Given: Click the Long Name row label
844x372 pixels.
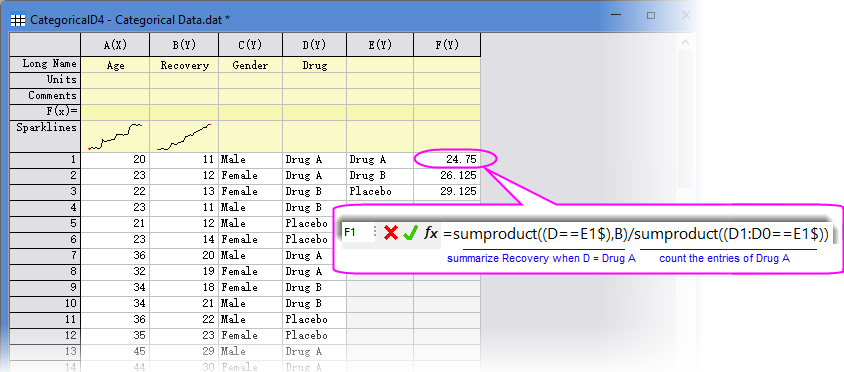Looking at the screenshot, I should [45, 64].
